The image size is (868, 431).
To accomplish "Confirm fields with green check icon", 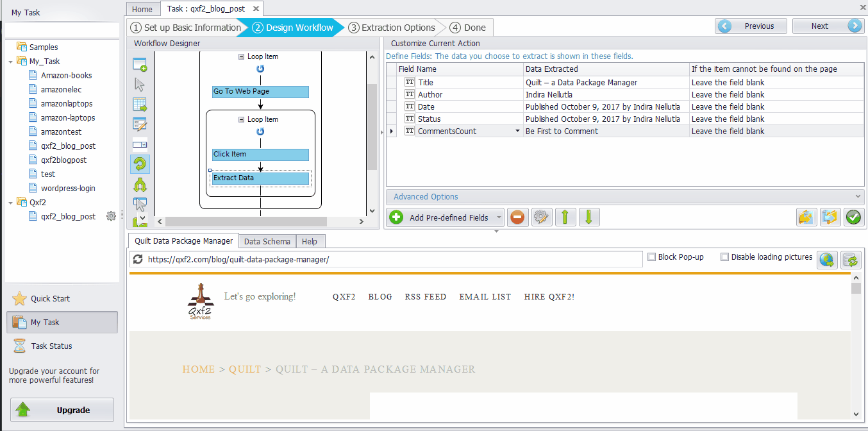I will 853,217.
